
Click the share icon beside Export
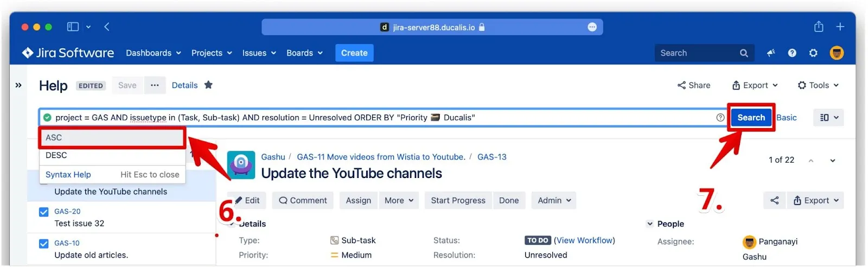tap(774, 201)
